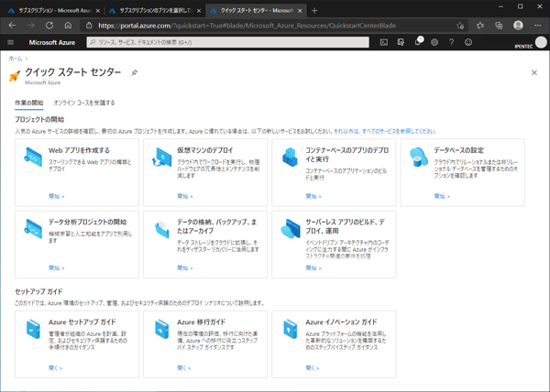The width and height of the screenshot is (550, 392).
Task: Click the データ分析プロジェクトの開始 card icon
Action: [33, 229]
